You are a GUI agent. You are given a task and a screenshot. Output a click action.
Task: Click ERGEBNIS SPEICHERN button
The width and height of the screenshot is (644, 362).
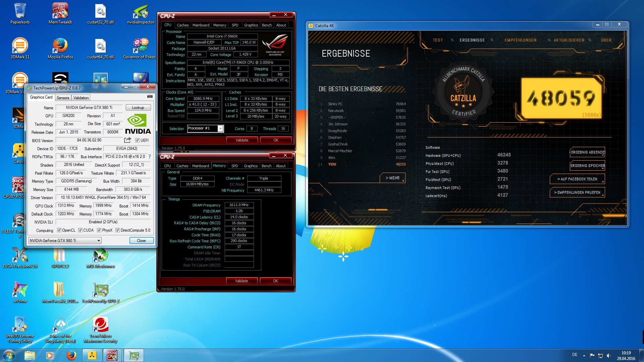click(587, 166)
